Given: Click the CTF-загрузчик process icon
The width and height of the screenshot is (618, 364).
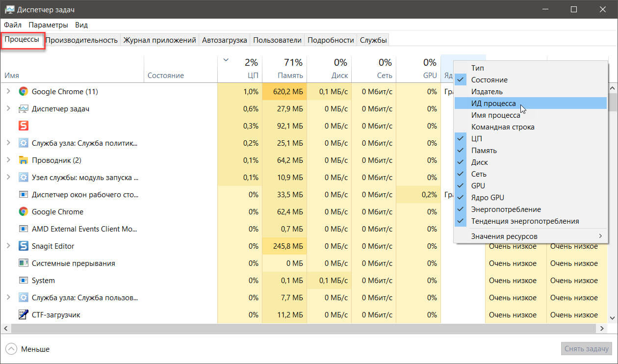Looking at the screenshot, I should point(23,315).
